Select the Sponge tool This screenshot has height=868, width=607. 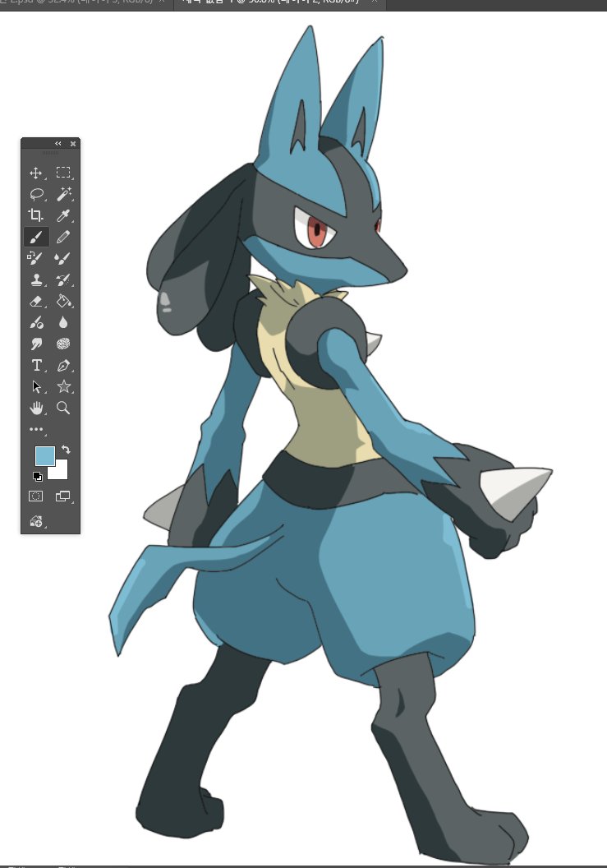[x=63, y=344]
